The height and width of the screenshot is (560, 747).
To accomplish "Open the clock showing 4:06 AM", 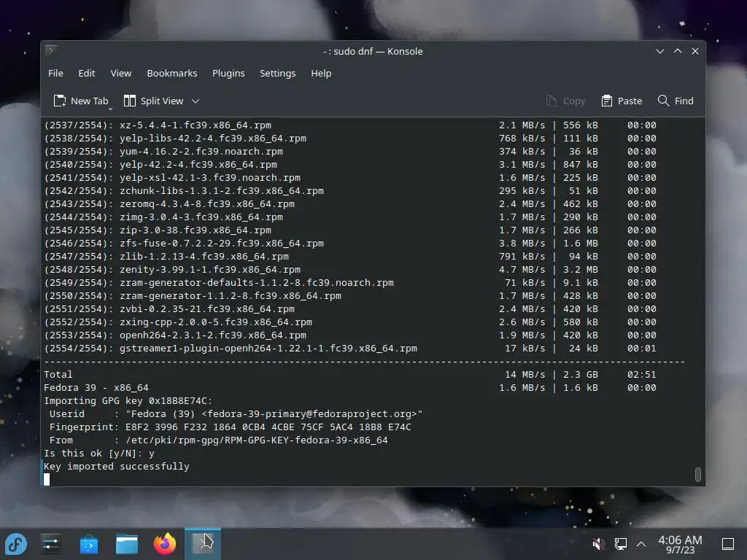I will point(680,544).
